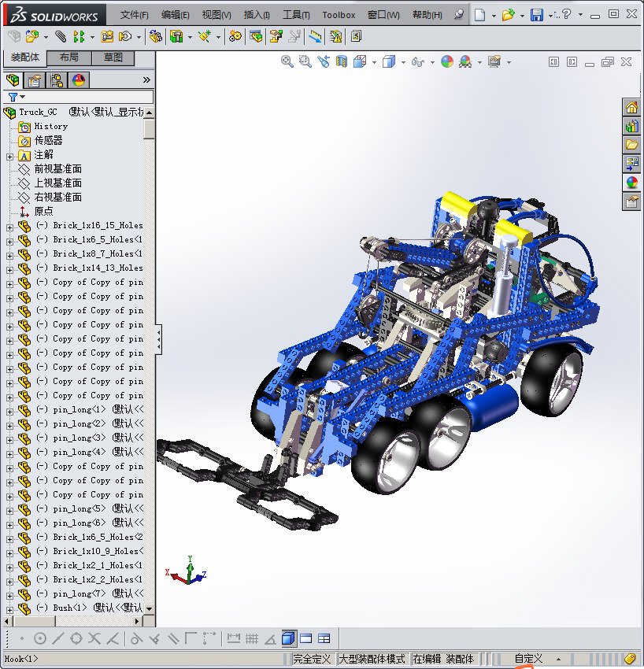Toggle the shaded 3D view button in bottom toolbar

pos(288,639)
